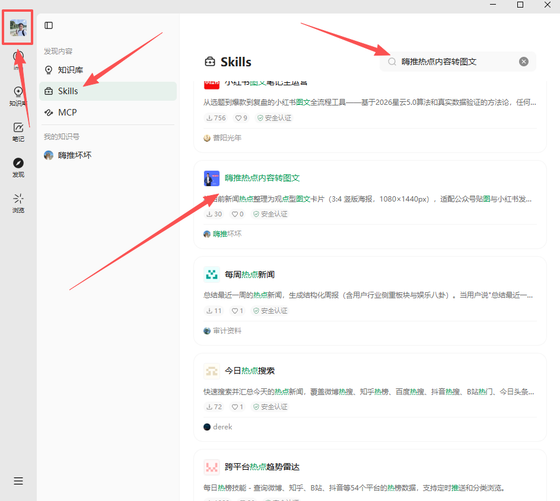Click the 今日热点搜索 description text
Viewport: 560px width, 501px height.
[369, 392]
